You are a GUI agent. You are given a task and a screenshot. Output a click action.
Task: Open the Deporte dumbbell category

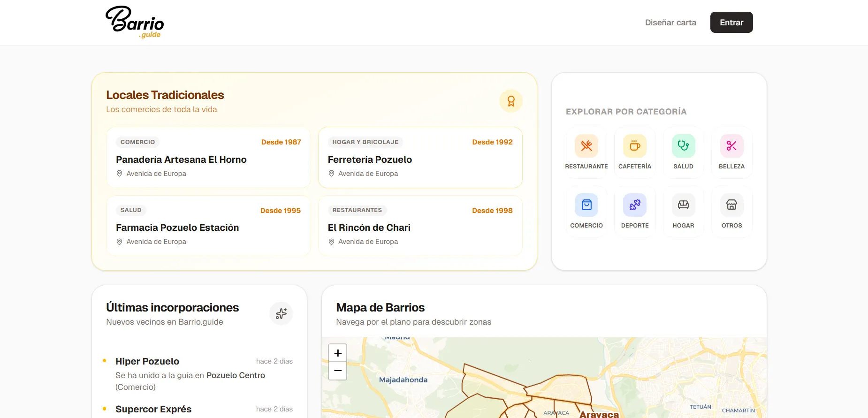pyautogui.click(x=635, y=205)
